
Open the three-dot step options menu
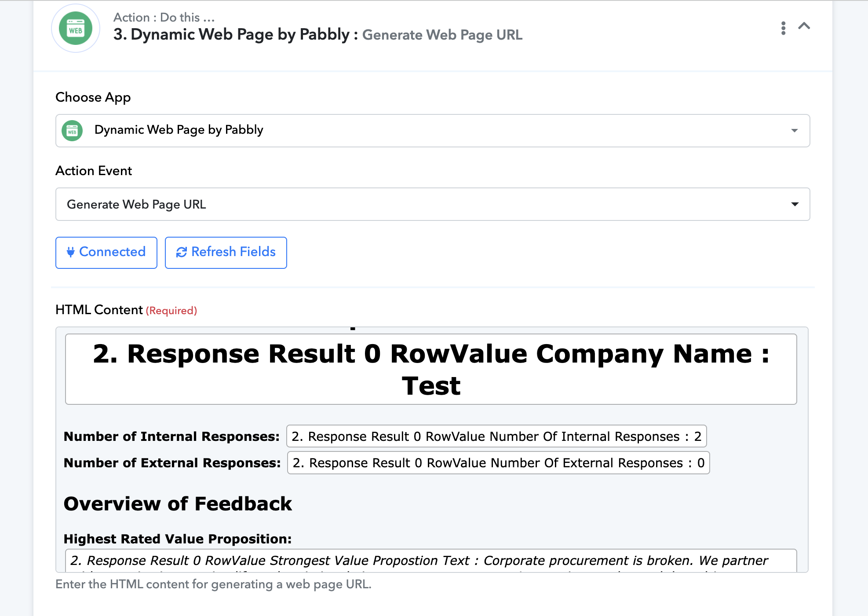click(x=783, y=28)
